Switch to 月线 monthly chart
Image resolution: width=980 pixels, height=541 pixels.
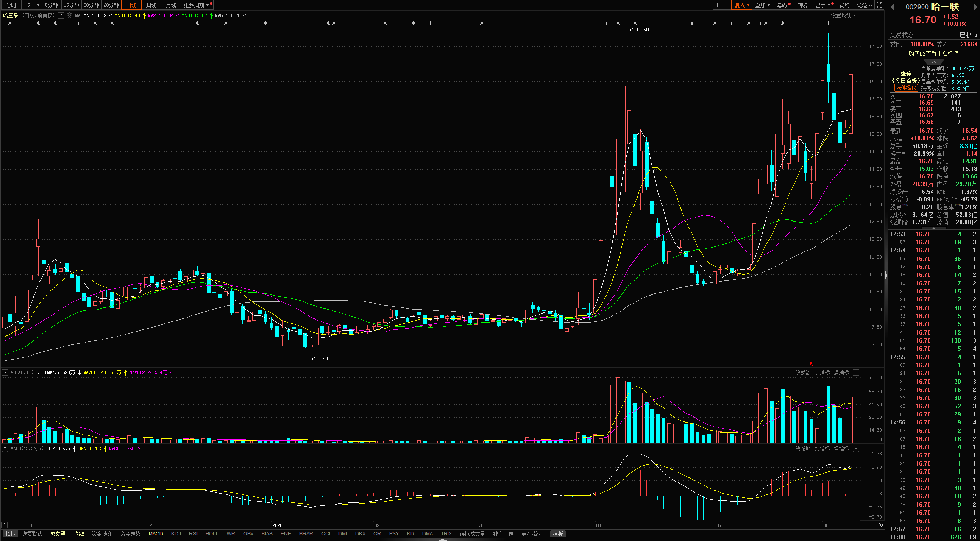[171, 5]
